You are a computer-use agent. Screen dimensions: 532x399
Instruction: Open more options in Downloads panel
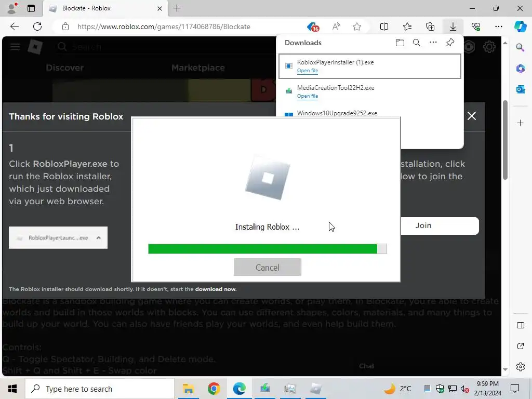click(433, 43)
